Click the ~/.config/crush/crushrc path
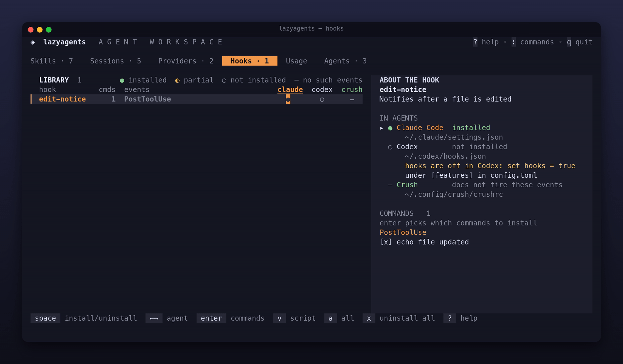Viewport: 623px width, 364px height. [454, 194]
